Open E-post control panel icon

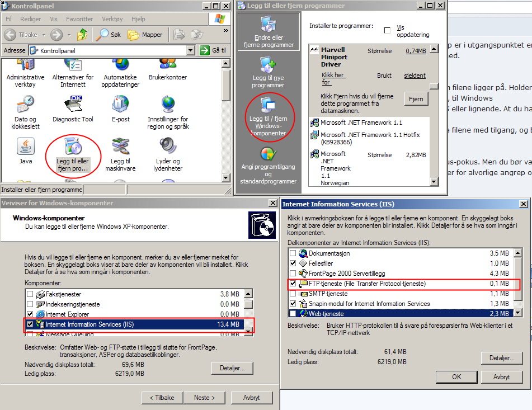coord(120,109)
